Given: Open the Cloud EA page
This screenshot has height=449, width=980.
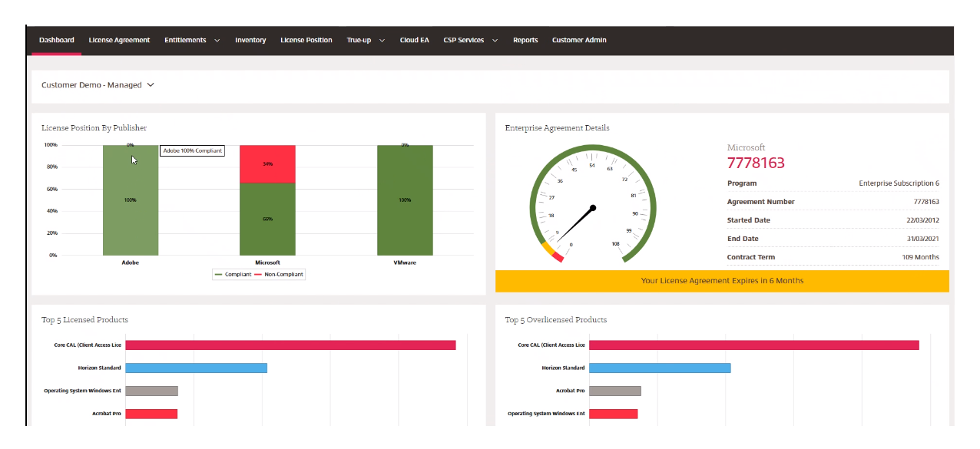Looking at the screenshot, I should 414,40.
